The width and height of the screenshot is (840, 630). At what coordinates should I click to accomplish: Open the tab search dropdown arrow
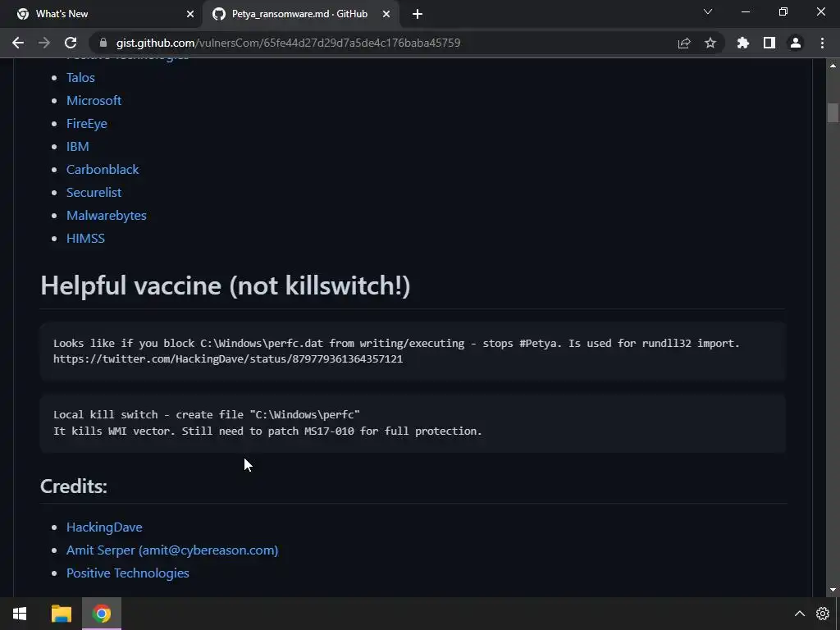[708, 11]
